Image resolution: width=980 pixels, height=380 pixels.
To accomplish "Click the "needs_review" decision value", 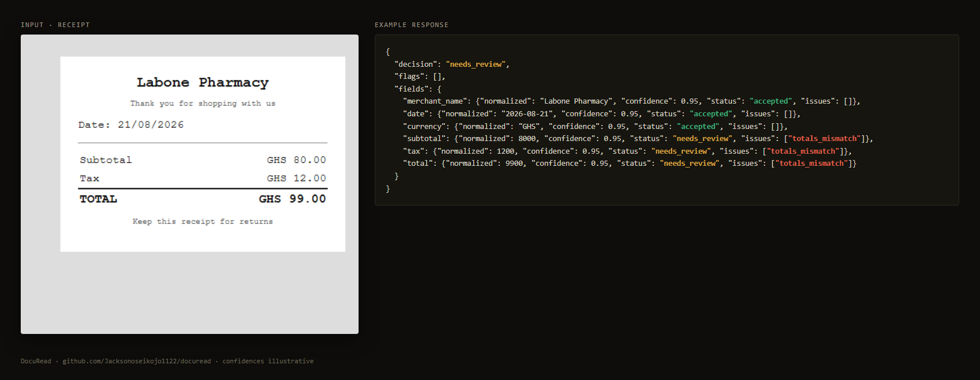I will [x=476, y=64].
